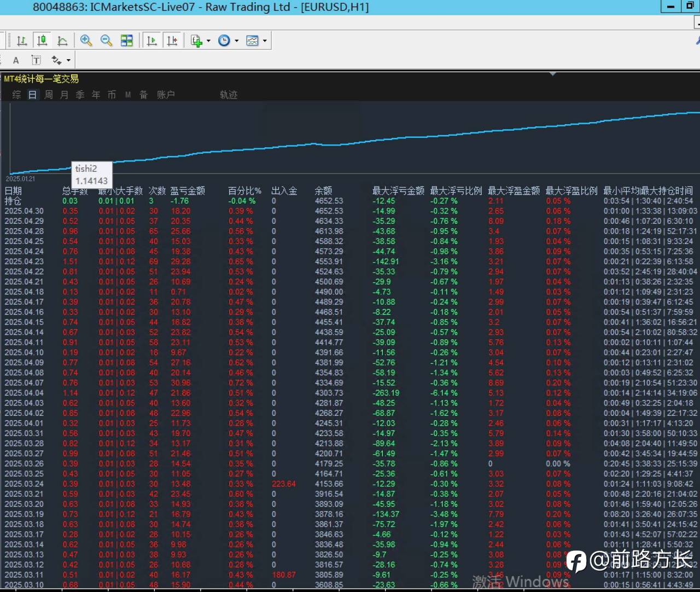700x592 pixels.
Task: Select the text label T tool
Action: [36, 60]
